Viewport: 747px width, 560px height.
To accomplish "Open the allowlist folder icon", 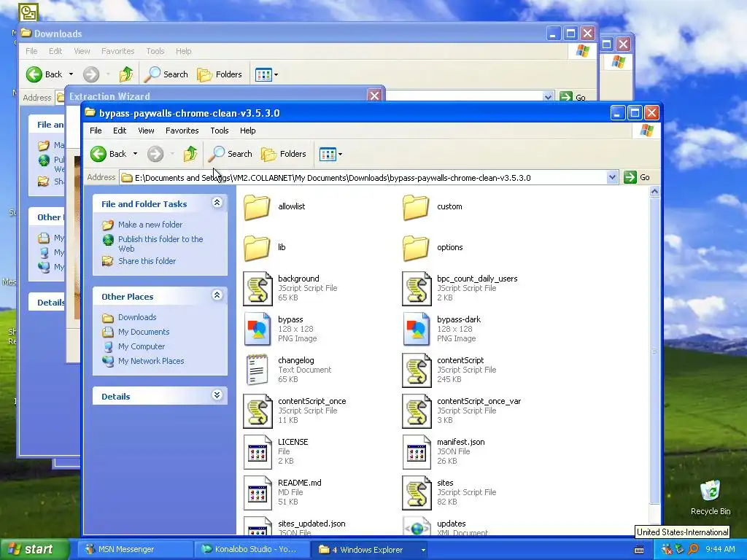I will coord(258,207).
